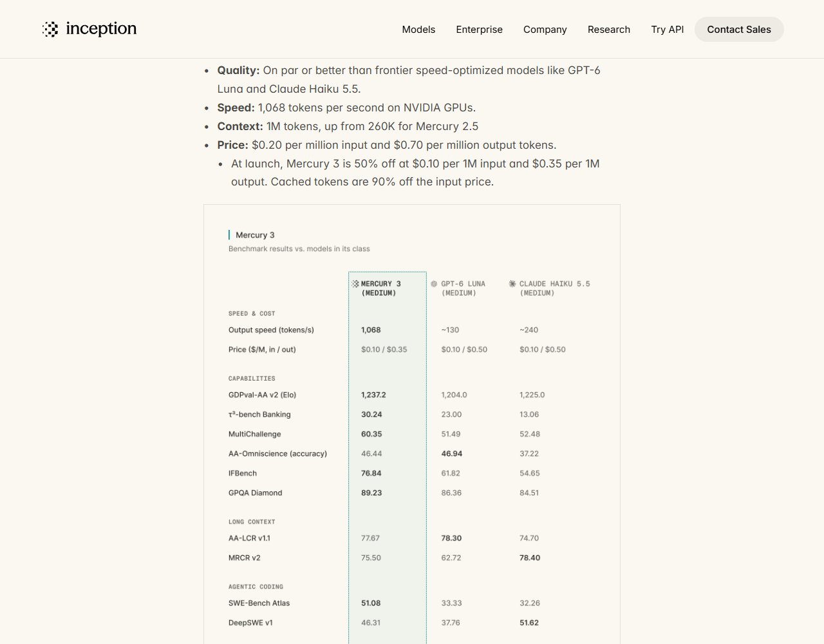This screenshot has height=644, width=824.
Task: Click the GPQA Diamond score 89.23
Action: (371, 493)
